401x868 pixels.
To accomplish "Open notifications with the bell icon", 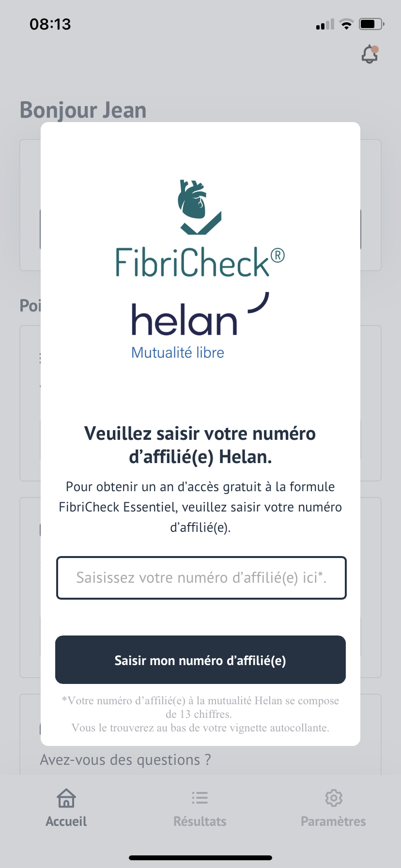I will [x=370, y=54].
